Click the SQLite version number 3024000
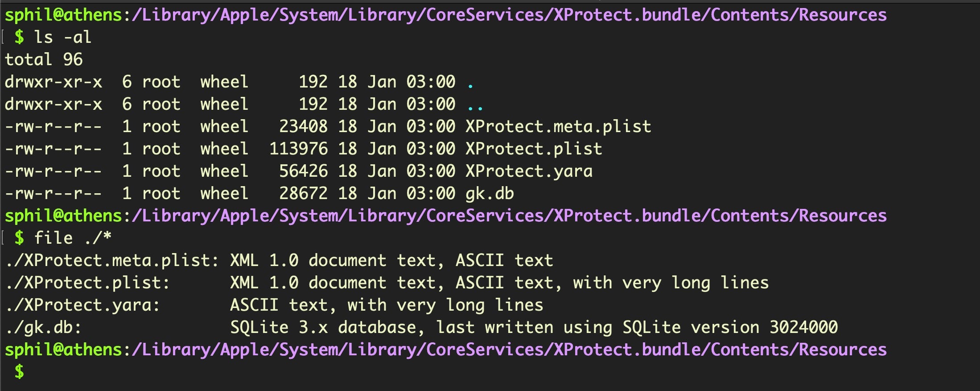The width and height of the screenshot is (980, 391). click(x=803, y=327)
